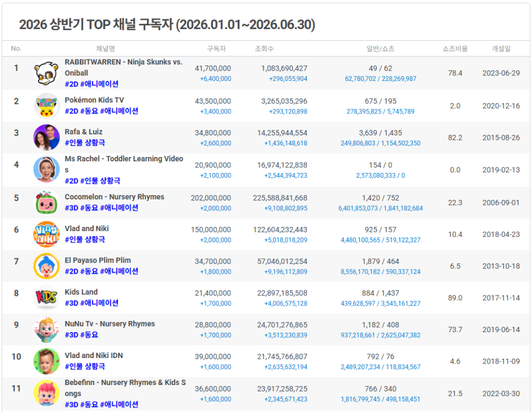Open Pokémon Kids TV Pikachu avatar
Screen dimensions: 532x412
46,106
